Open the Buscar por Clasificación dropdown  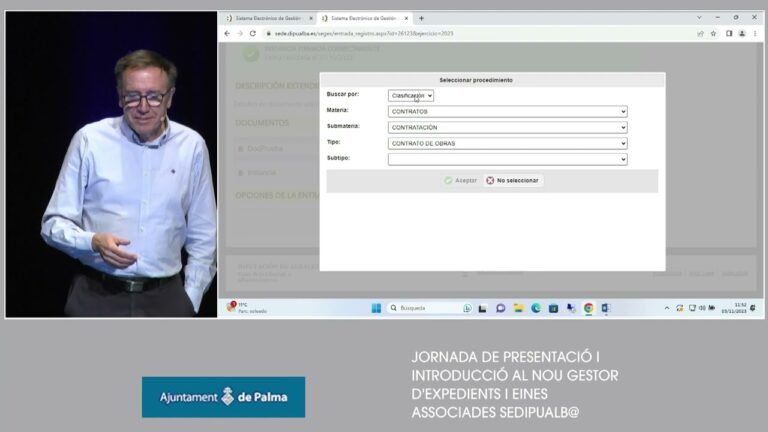(411, 96)
